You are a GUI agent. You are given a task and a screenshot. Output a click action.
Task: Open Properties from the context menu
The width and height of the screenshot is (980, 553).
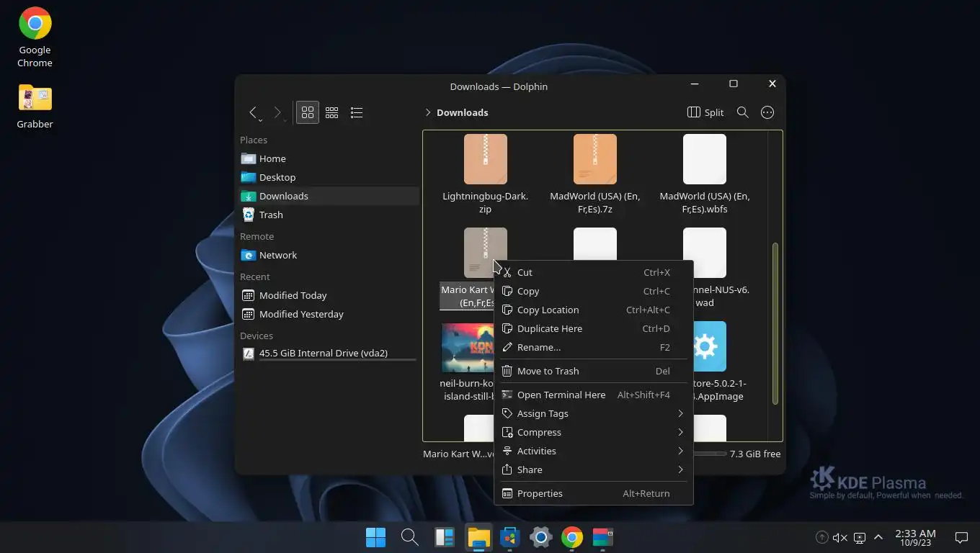[593, 493]
